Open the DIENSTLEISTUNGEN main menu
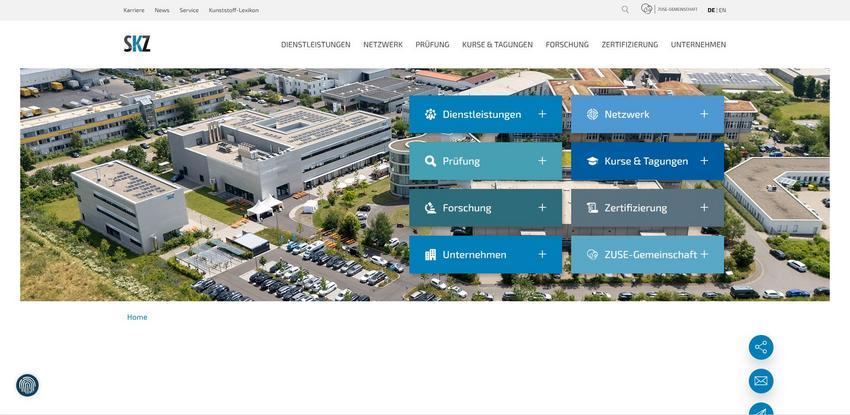Viewport: 850px width, 415px height. [x=315, y=44]
